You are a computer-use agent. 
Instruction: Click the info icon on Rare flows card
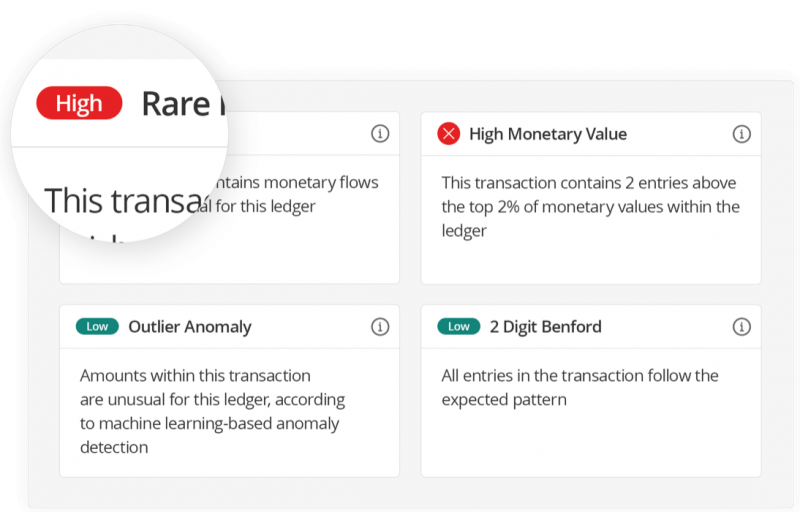pos(380,134)
